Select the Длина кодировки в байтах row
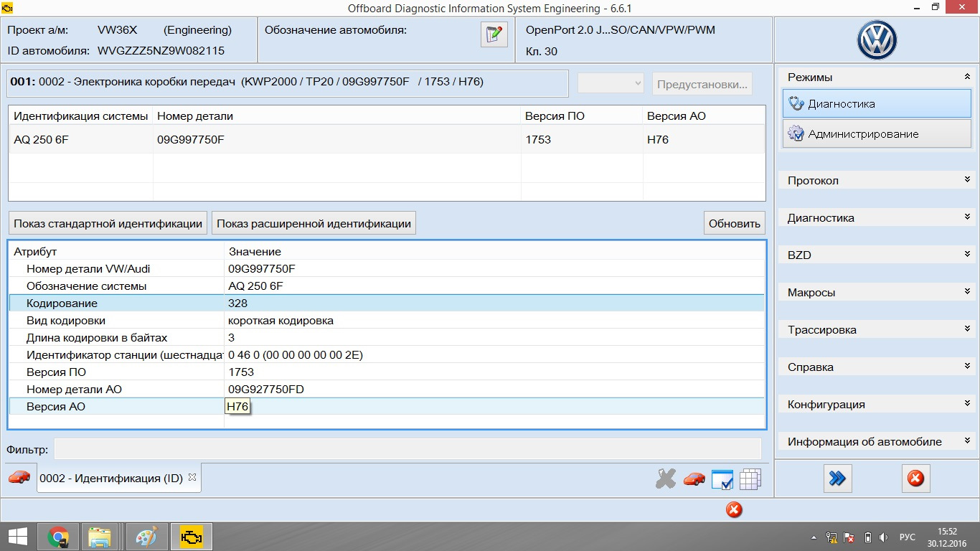 (387, 338)
